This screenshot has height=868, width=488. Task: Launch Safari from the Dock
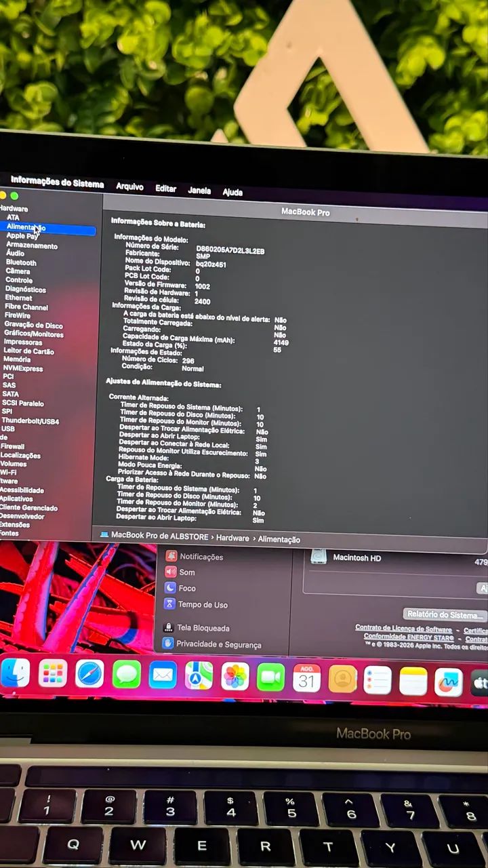[x=89, y=674]
